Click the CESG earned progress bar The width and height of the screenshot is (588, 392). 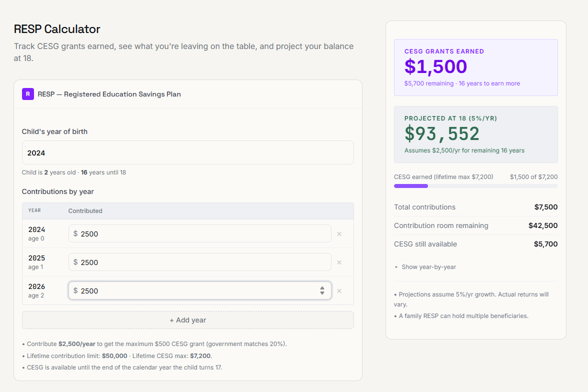pyautogui.click(x=476, y=186)
